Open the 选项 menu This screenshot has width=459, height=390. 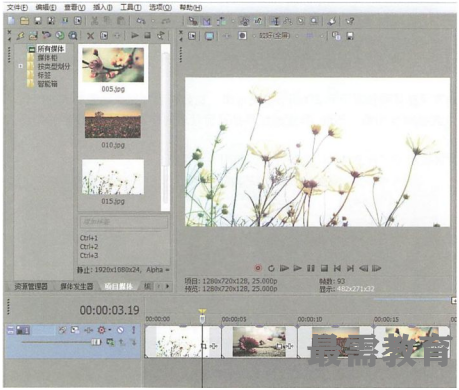[x=160, y=7]
